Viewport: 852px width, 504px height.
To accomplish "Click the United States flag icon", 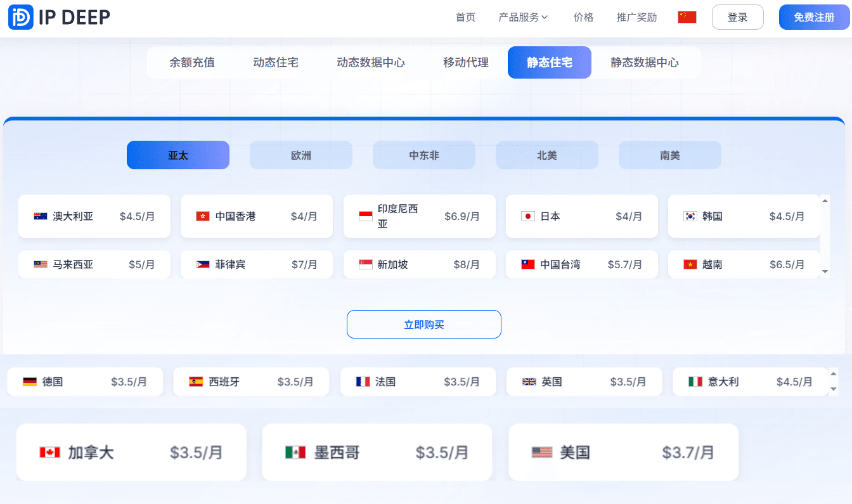I will [x=542, y=452].
